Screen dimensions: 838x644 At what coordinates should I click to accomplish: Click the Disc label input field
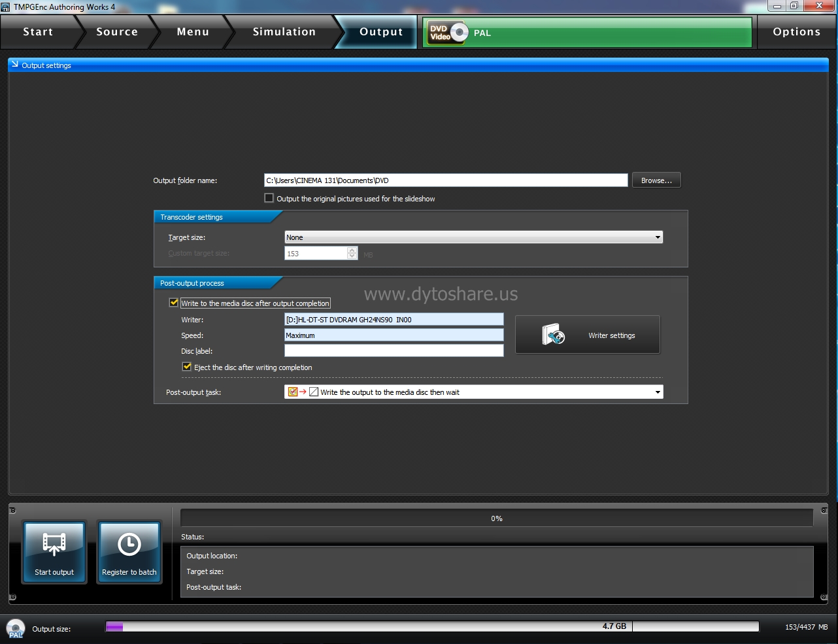click(x=394, y=351)
